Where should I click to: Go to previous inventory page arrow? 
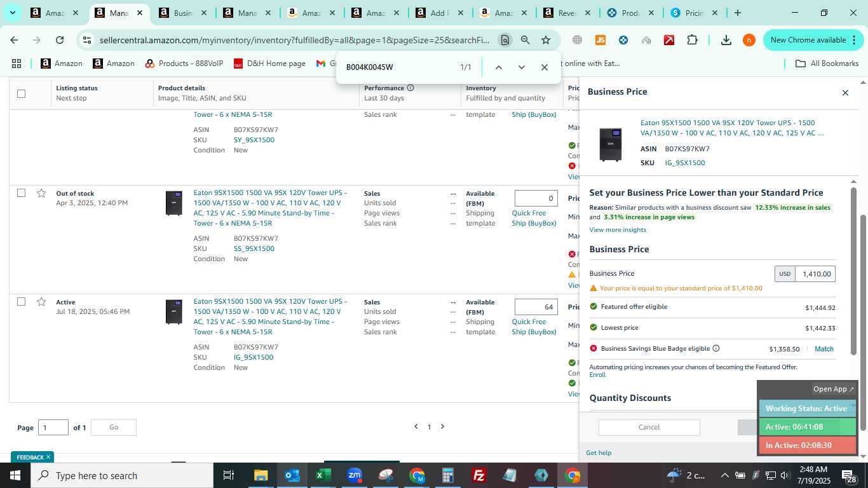(416, 427)
